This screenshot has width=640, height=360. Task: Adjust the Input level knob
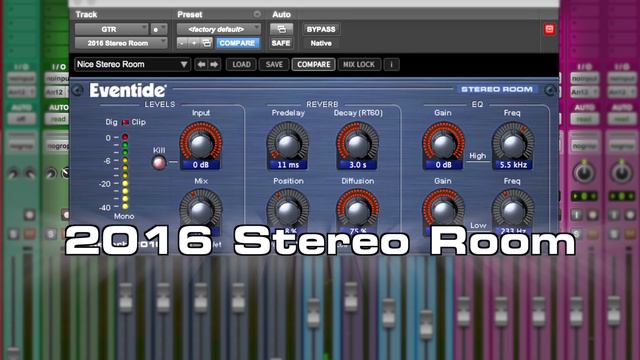pos(201,143)
